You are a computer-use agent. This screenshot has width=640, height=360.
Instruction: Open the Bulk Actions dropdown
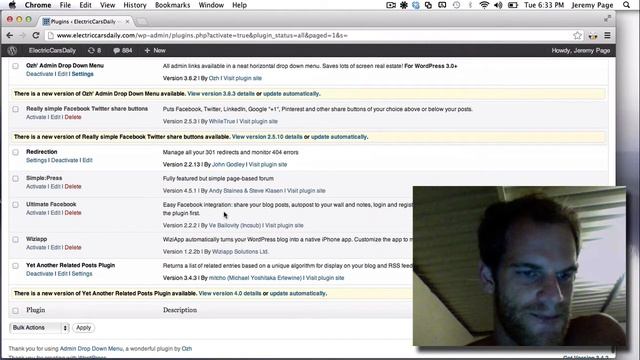tap(39, 328)
